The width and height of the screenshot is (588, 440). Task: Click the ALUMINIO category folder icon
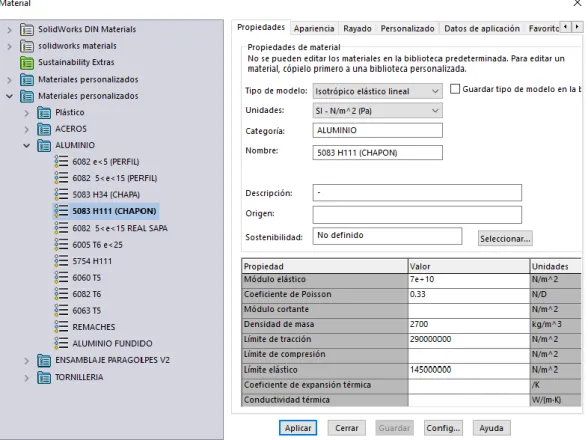point(44,146)
